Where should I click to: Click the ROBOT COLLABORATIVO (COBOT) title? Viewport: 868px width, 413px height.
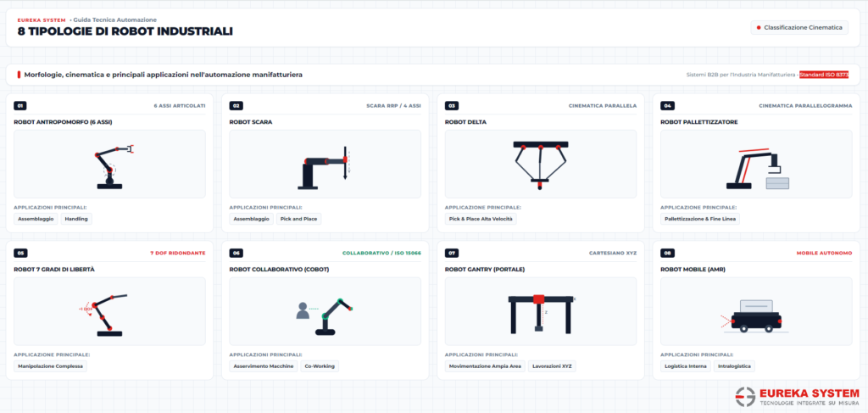click(x=279, y=269)
